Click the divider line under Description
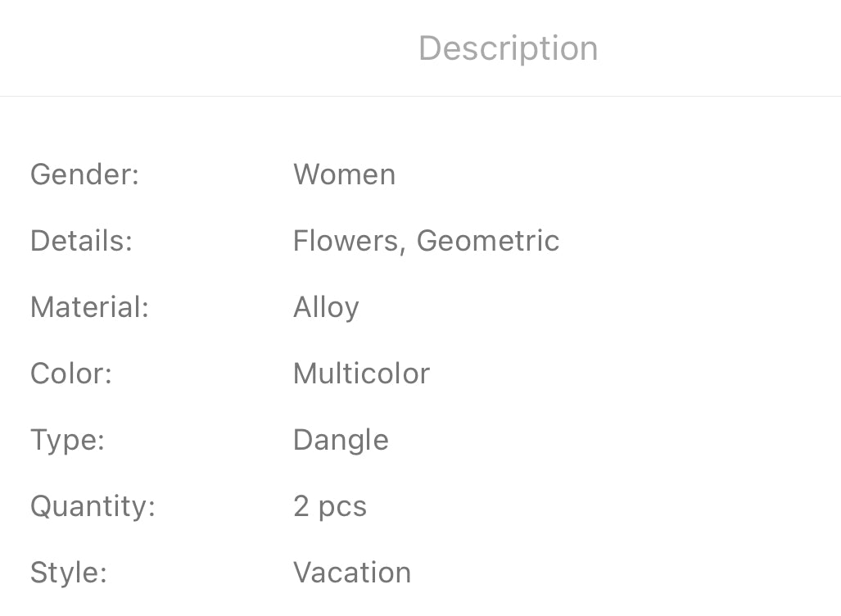This screenshot has width=841, height=616. pos(420,96)
